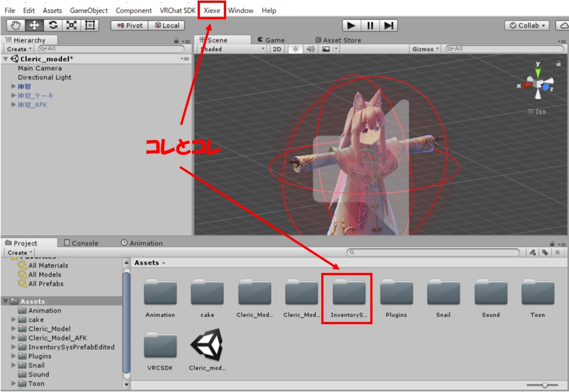Open the Xiexe menu

212,10
